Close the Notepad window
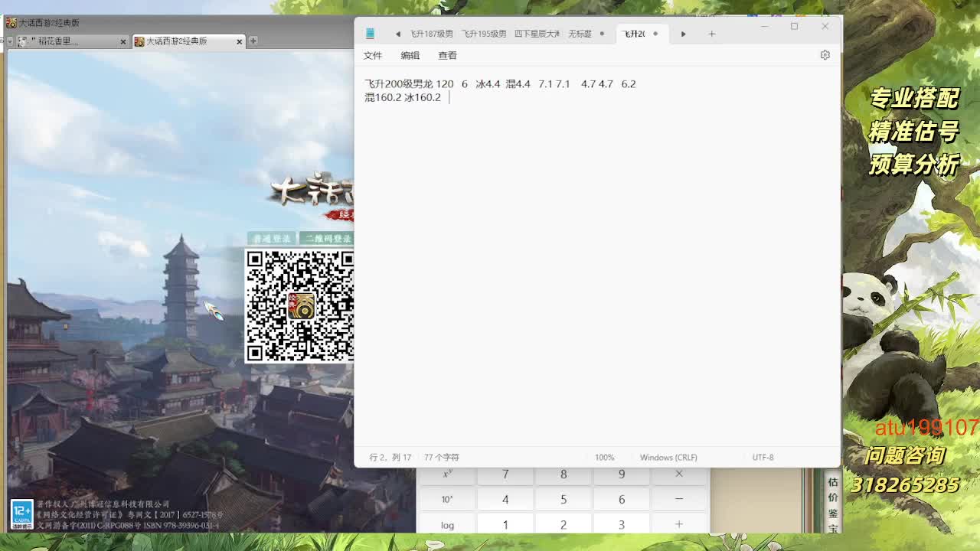 pyautogui.click(x=825, y=26)
